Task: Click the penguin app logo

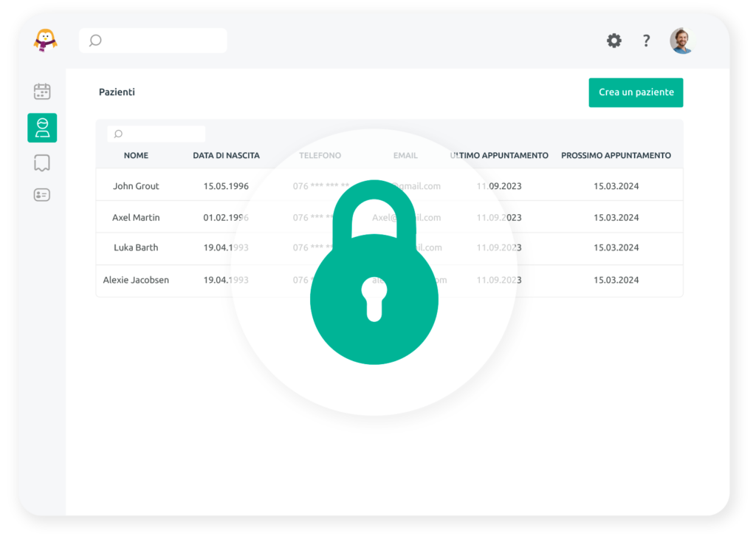Action: point(45,40)
